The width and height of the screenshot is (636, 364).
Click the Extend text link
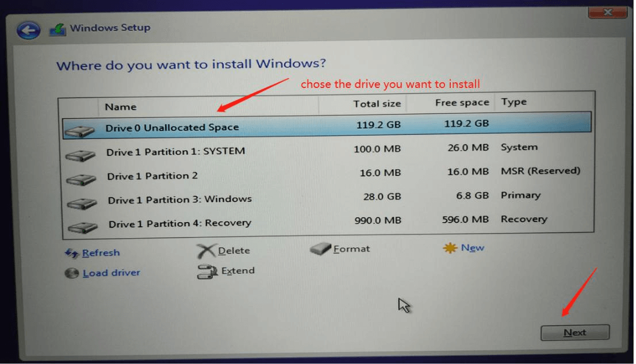pos(238,271)
